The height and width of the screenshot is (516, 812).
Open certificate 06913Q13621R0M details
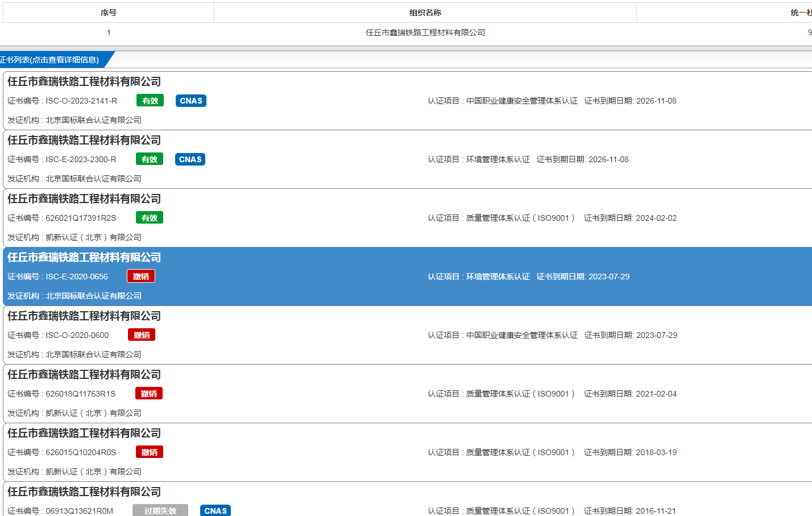[407, 499]
